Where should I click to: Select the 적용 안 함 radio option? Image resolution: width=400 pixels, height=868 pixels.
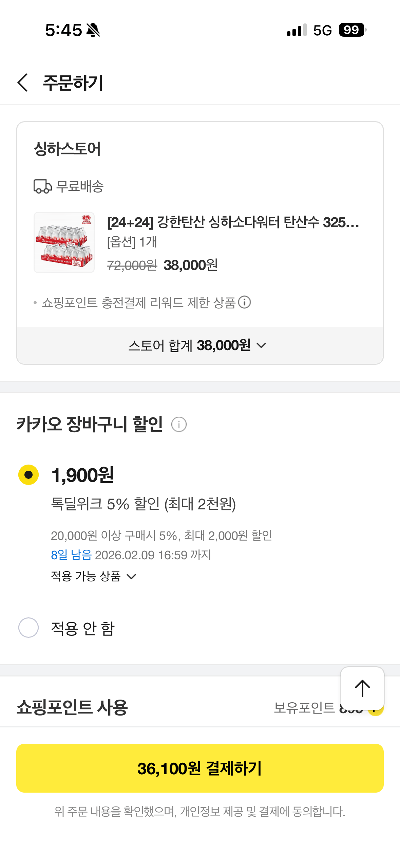[x=28, y=628]
